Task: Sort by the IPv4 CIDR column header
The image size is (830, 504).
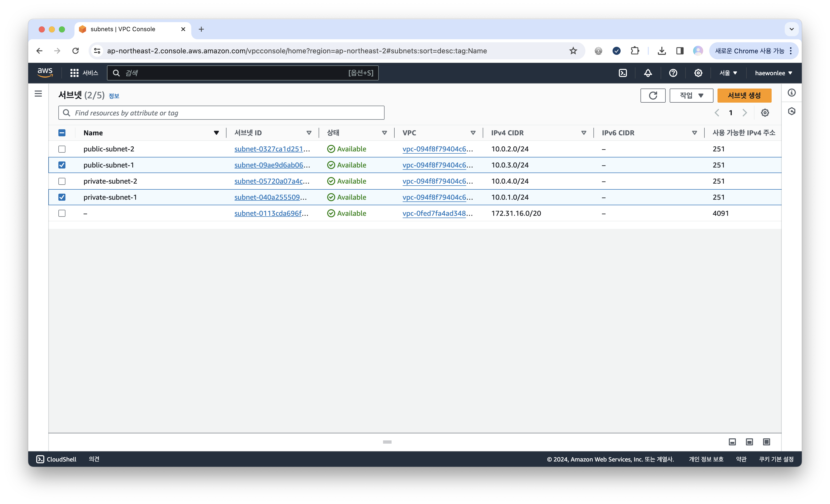Action: (507, 133)
